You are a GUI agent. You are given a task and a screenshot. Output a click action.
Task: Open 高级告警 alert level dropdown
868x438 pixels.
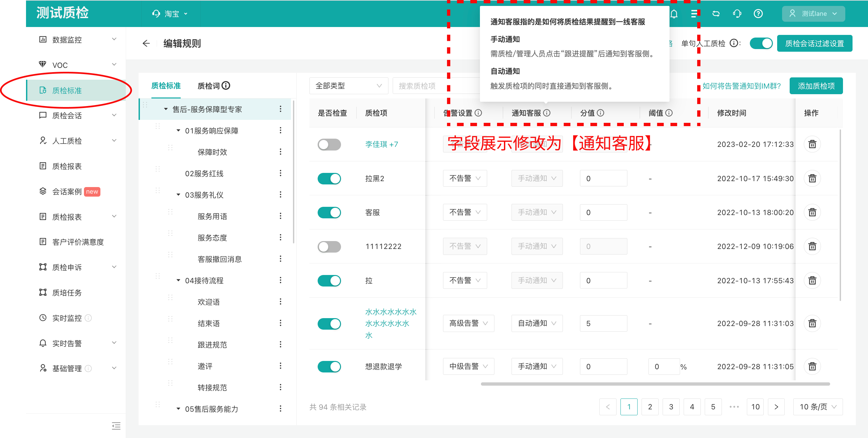point(468,323)
